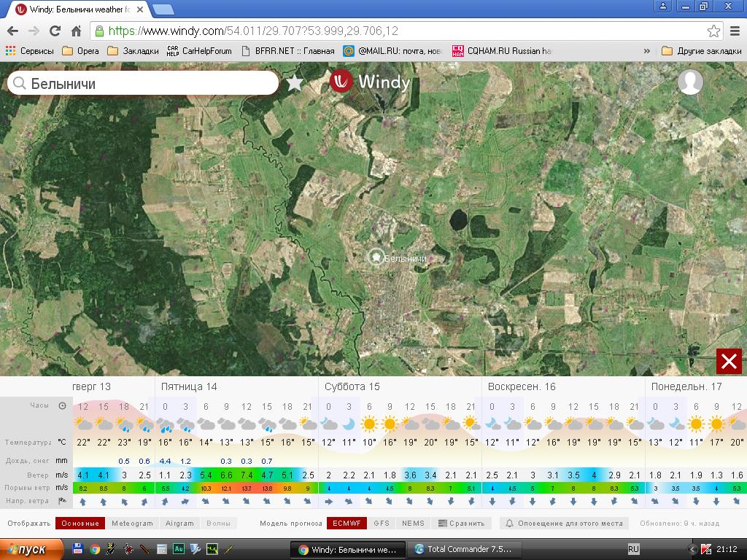Add Белыничи to favorites with the star icon
Screen dimensions: 747x560
coord(294,83)
